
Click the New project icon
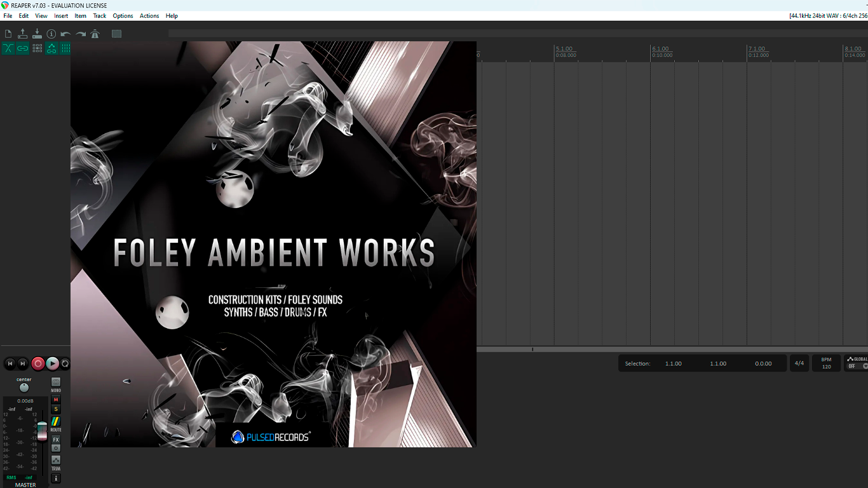point(8,34)
